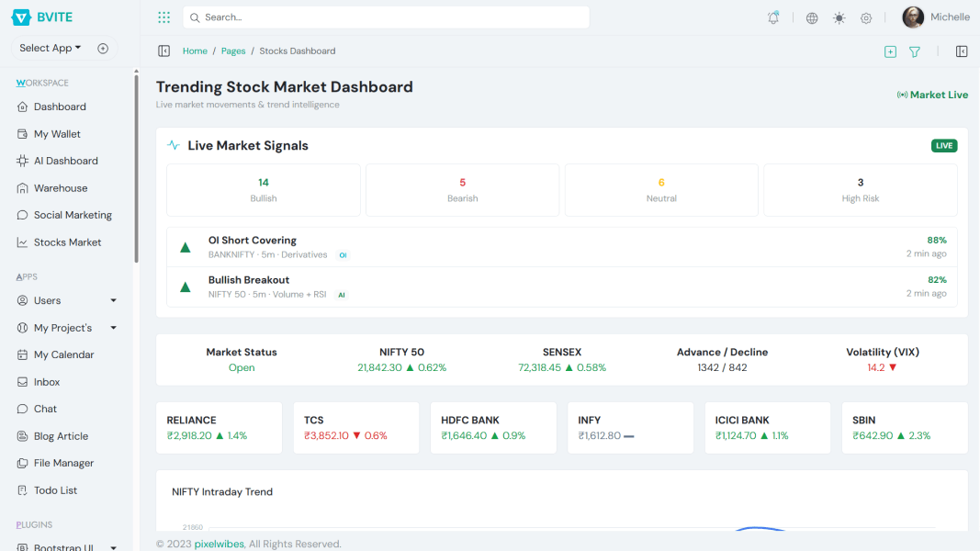
Task: Expand My Project's in the sidebar
Action: 62,327
